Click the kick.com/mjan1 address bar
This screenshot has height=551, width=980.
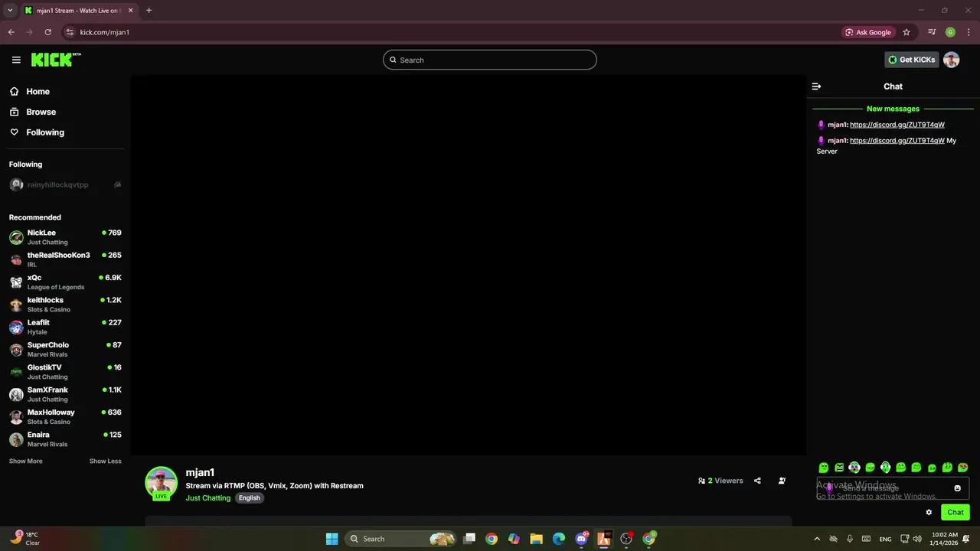point(104,32)
